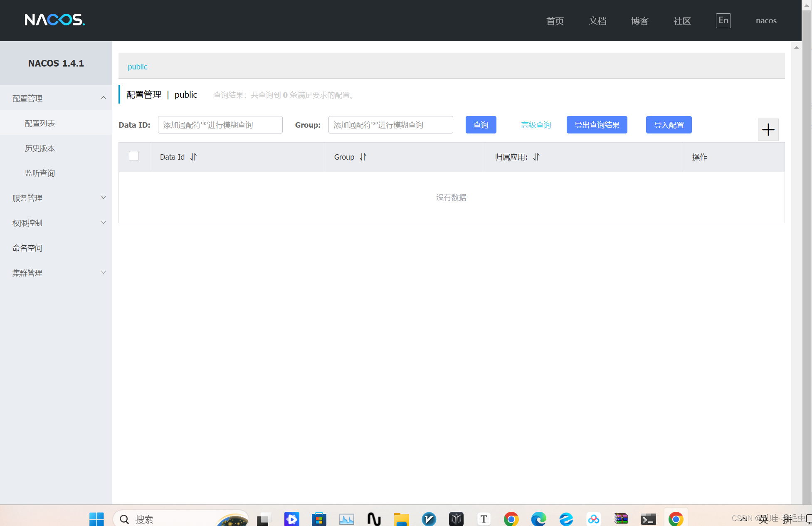Open WinRAR archive icon in taskbar
Viewport: 812px width, 526px height.
(x=621, y=519)
